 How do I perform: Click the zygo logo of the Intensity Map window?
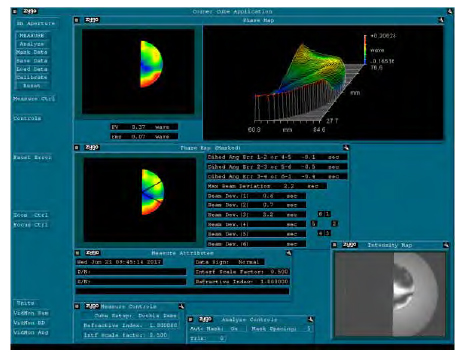pos(350,245)
